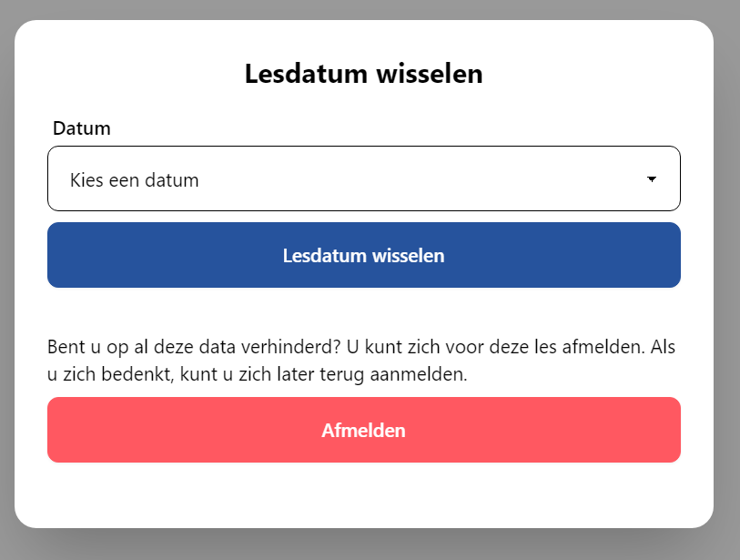Click the gray backdrop right of the dialog
Image resolution: width=740 pixels, height=560 pixels.
pyautogui.click(x=726, y=273)
